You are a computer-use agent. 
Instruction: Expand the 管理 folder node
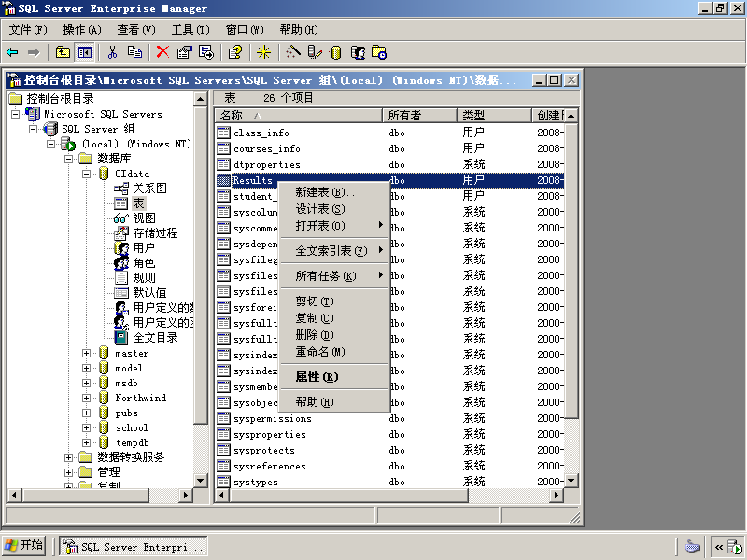point(68,472)
